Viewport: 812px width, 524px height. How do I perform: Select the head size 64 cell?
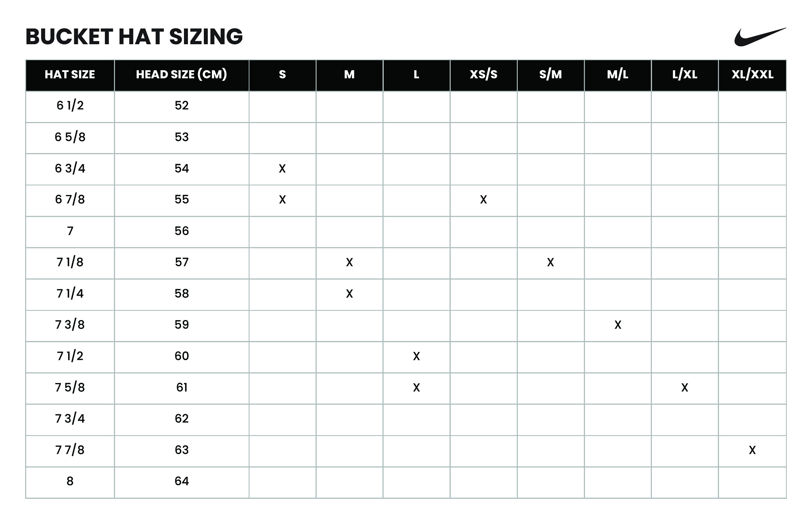[181, 481]
